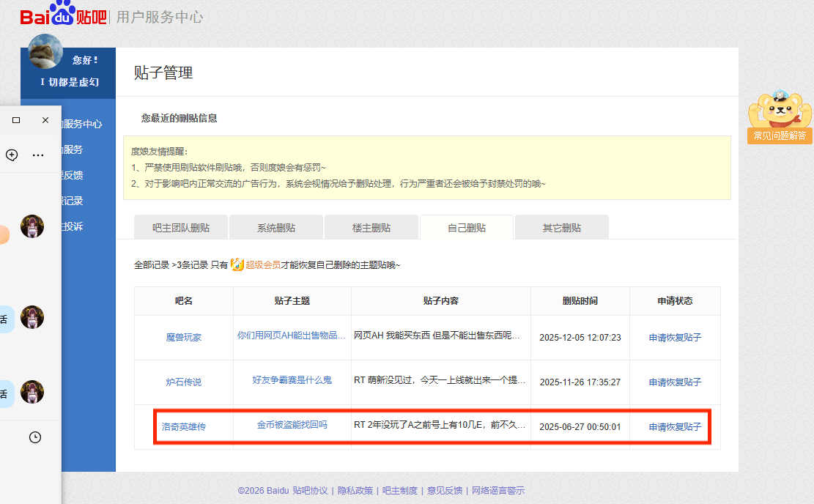Switch to the 吧主团队删贴 tab
Image resolution: width=814 pixels, height=504 pixels.
181,228
